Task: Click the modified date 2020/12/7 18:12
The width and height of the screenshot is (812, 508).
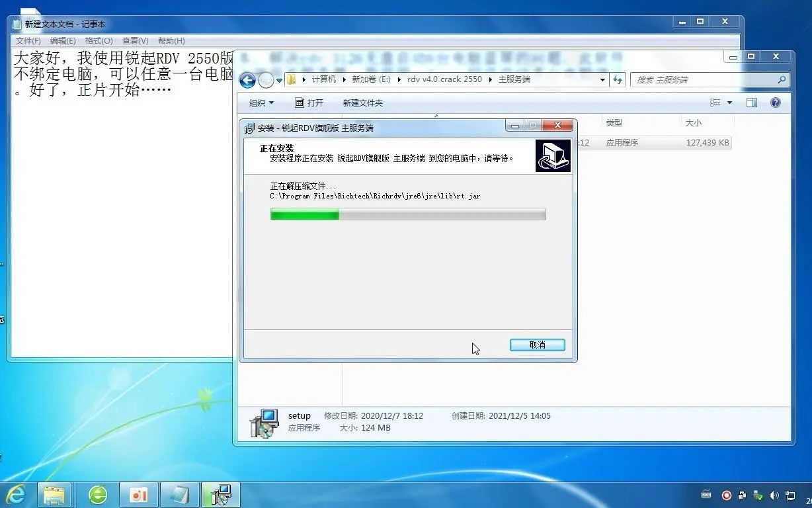Action: pos(391,416)
